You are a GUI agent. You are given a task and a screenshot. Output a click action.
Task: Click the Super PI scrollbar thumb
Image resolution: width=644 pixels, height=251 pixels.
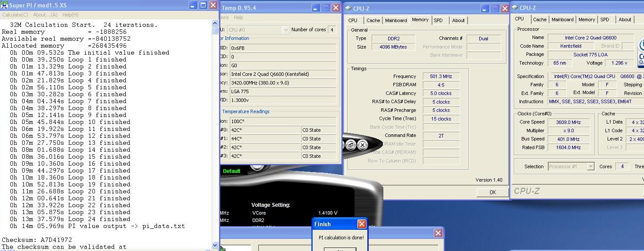(215, 31)
